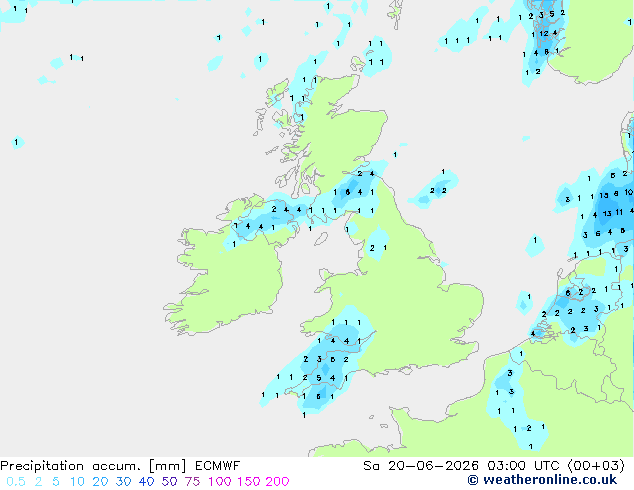The height and width of the screenshot is (490, 634).
Task: Select the 200 mm legend value
Action: point(277,482)
